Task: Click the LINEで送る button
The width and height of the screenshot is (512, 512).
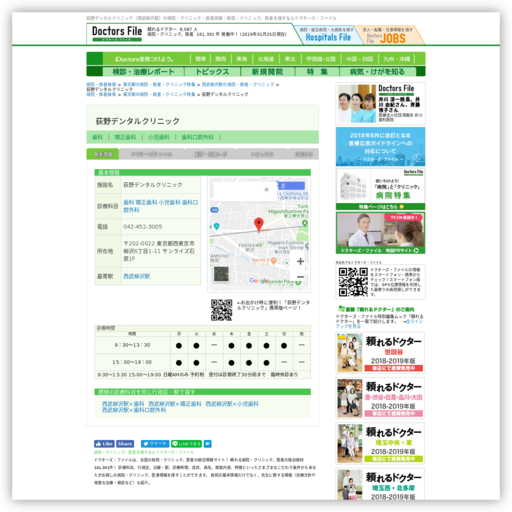Action: pos(186,444)
